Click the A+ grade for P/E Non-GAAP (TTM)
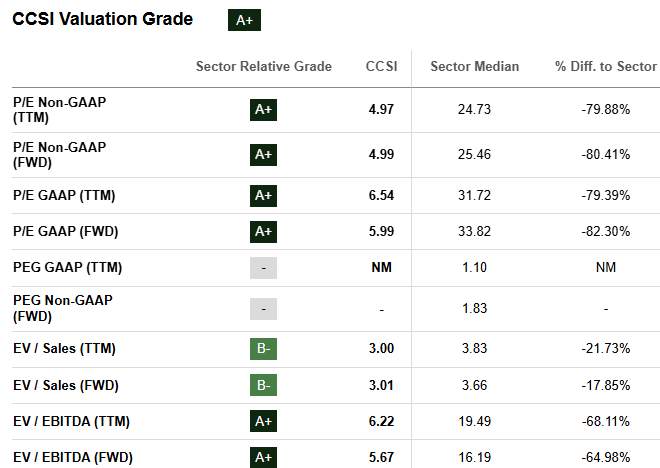660x468 pixels. [263, 109]
